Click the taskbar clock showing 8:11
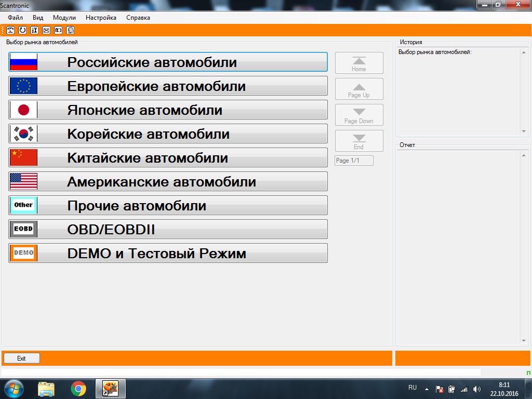 pyautogui.click(x=504, y=389)
